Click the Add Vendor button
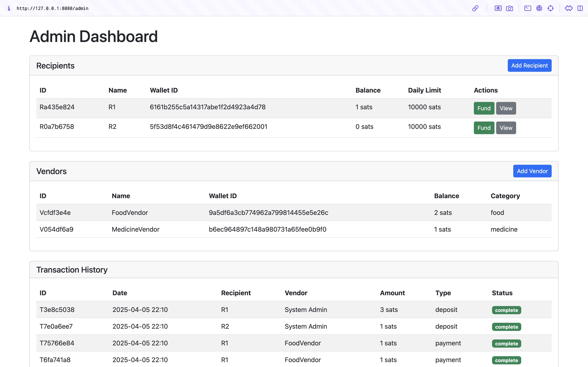Screen dimensions: 588x367 532,171
